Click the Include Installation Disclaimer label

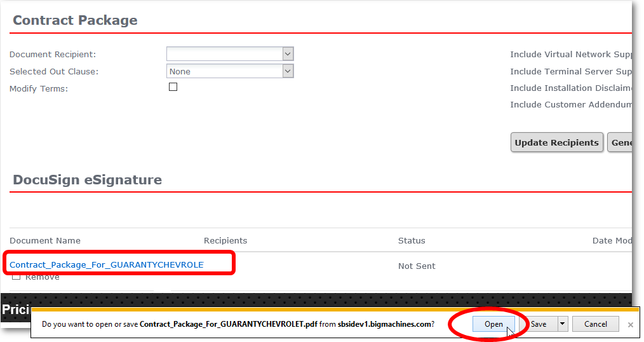(x=571, y=88)
